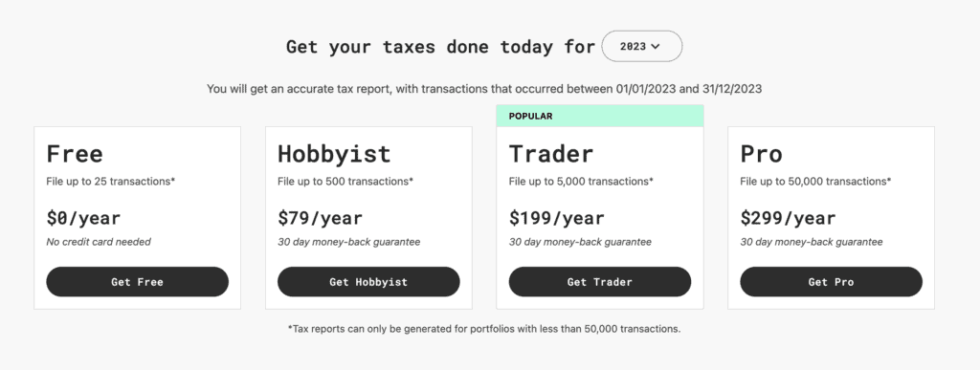Click the Get Trader button
The image size is (980, 370).
coord(600,282)
